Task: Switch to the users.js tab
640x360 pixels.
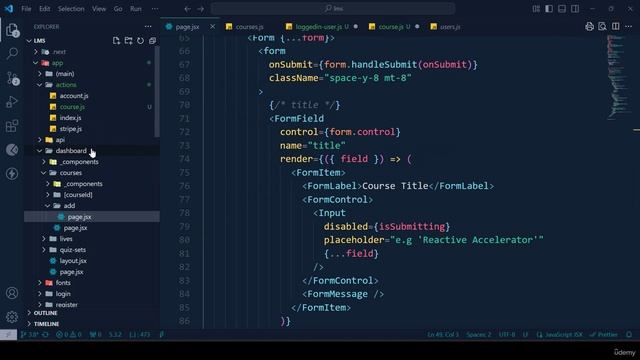Action: (450, 27)
